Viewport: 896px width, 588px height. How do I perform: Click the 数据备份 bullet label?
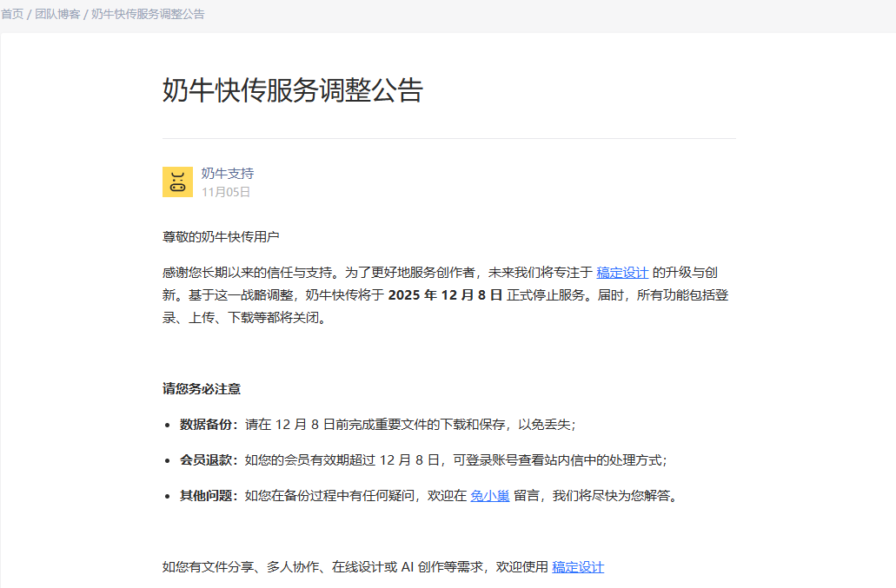pyautogui.click(x=209, y=424)
